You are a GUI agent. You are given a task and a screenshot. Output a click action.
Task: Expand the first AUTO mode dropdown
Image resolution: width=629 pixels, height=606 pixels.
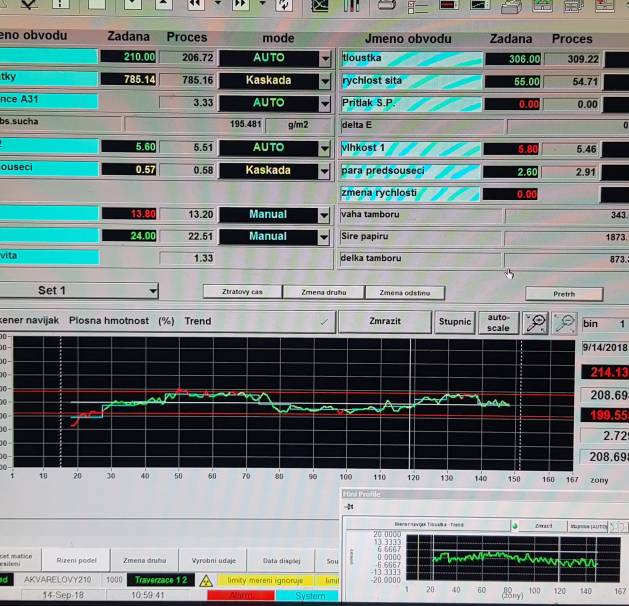[x=324, y=59]
